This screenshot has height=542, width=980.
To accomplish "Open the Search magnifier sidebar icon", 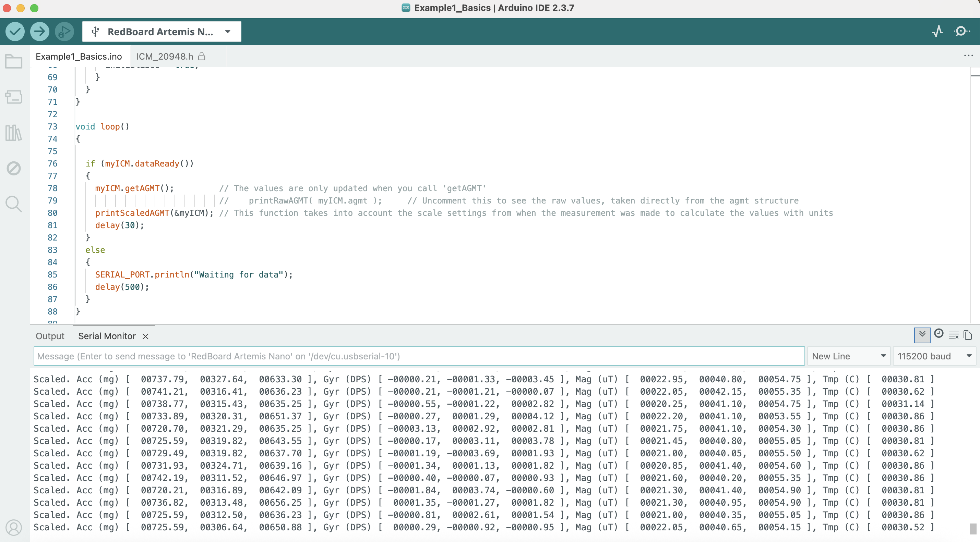I will pos(14,204).
